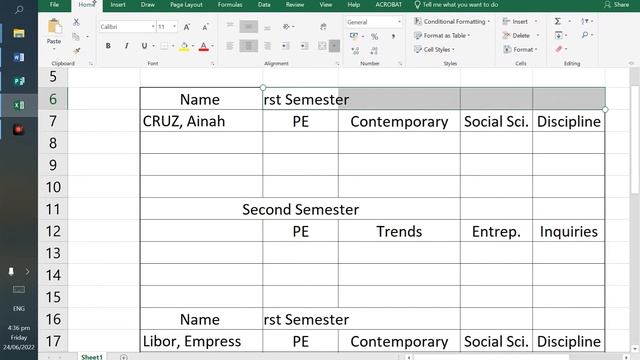The height and width of the screenshot is (360, 640).
Task: Click the Cut scissors icon
Action: 76,22
